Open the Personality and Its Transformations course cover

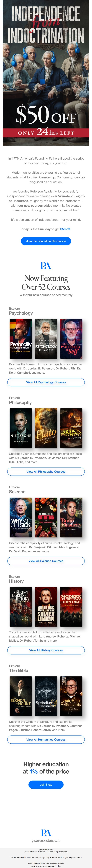click(x=21, y=339)
